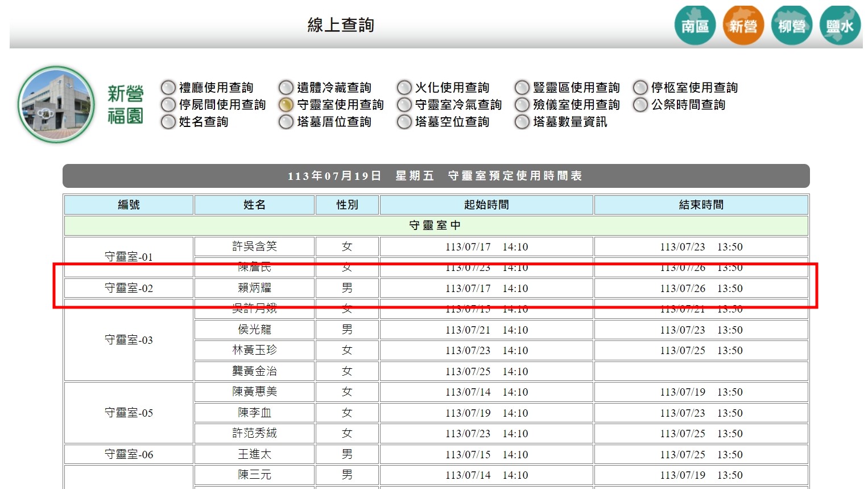
Task: Select the 守靈室使用查詢 radio button
Action: pos(286,105)
